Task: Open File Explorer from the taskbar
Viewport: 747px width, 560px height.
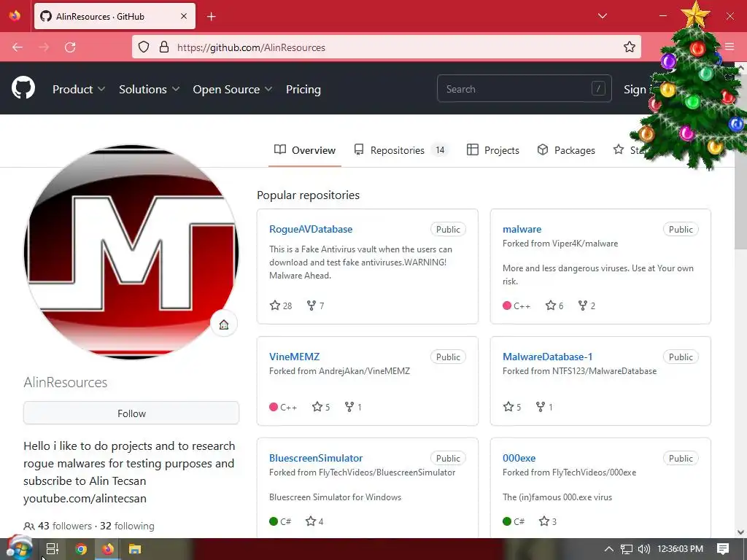Action: (x=135, y=549)
